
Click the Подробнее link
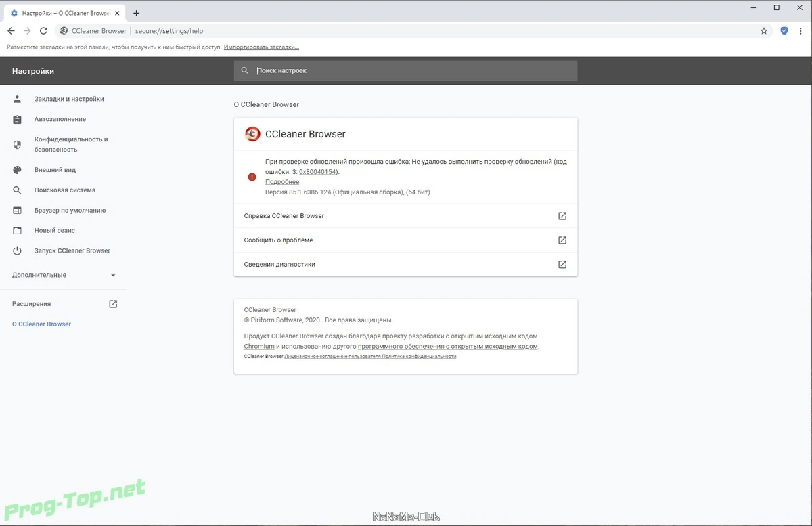[x=282, y=182]
